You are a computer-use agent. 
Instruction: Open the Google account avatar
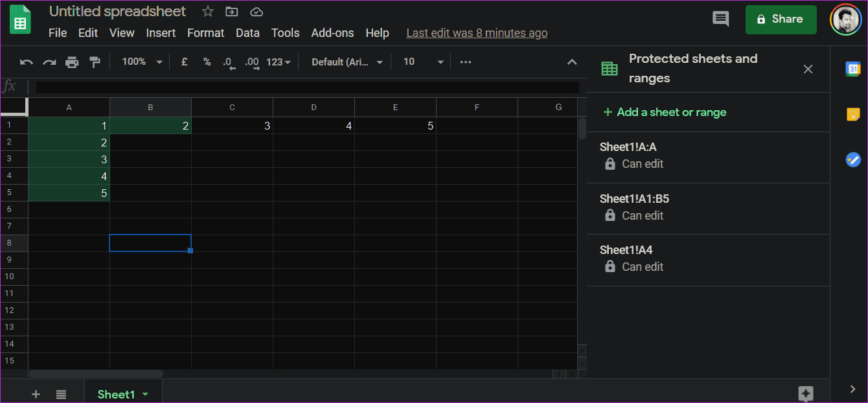tap(846, 20)
